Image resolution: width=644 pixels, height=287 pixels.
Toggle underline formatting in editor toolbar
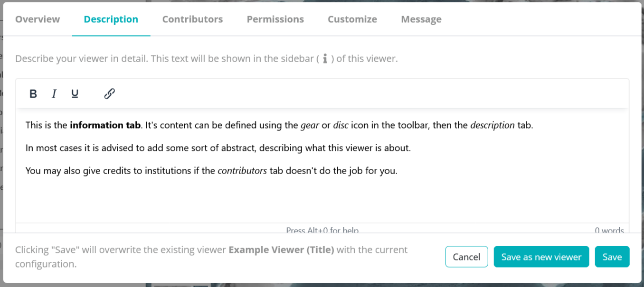click(75, 94)
